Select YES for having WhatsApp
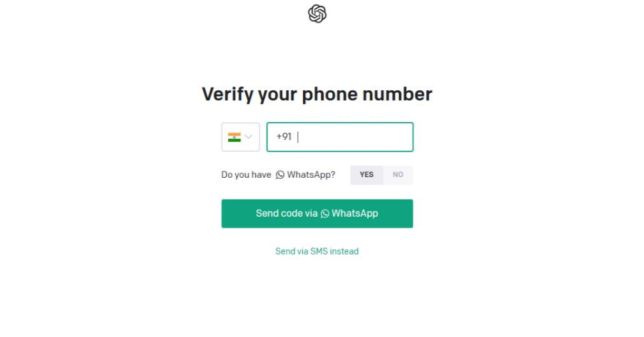 366,175
